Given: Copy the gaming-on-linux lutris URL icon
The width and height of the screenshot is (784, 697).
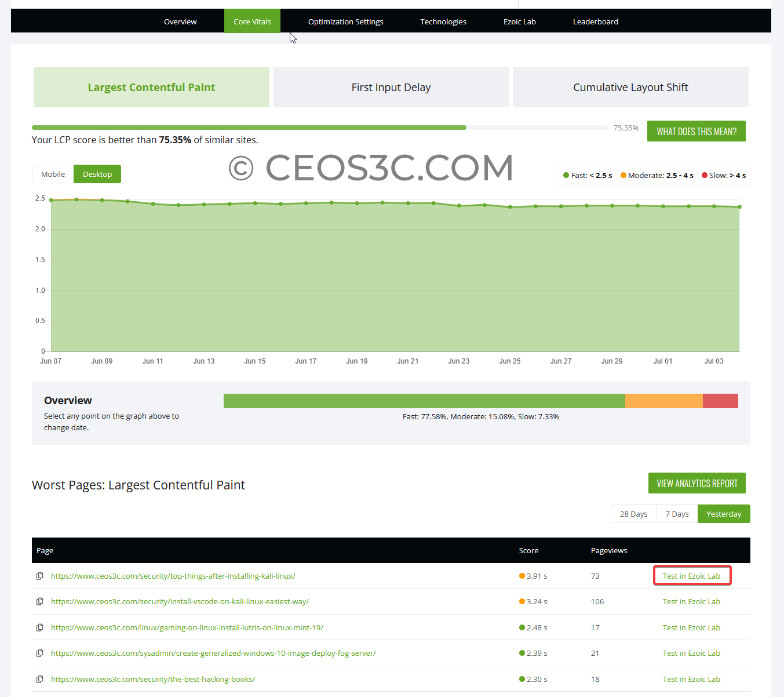Looking at the screenshot, I should coord(40,627).
